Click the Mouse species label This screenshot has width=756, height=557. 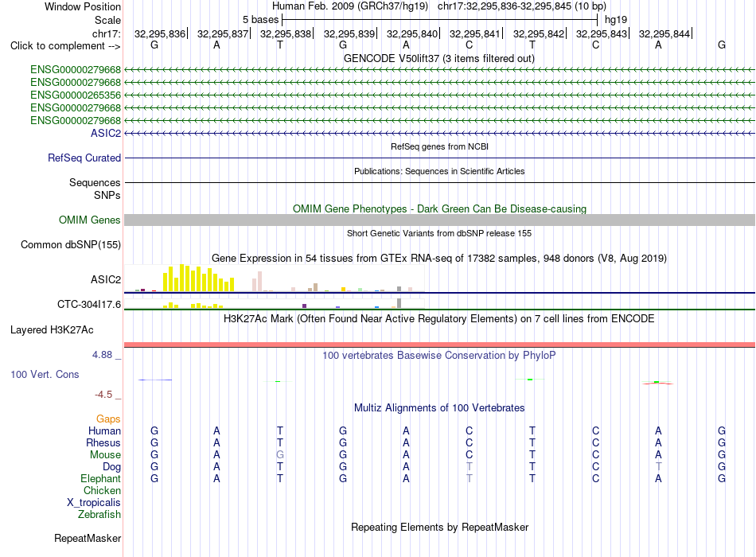[x=105, y=455]
